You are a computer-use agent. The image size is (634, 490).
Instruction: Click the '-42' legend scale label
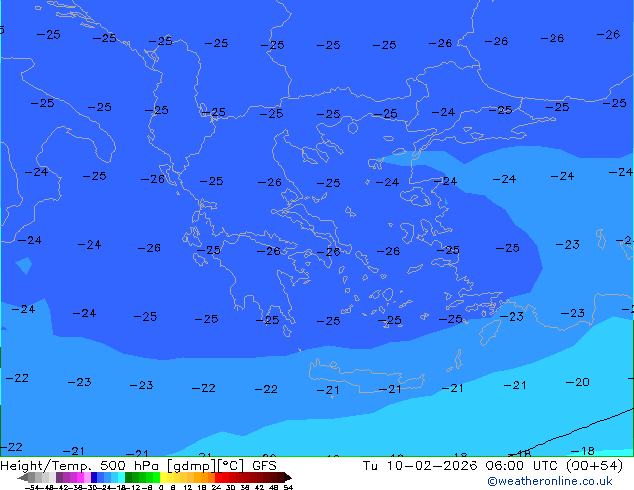point(61,488)
